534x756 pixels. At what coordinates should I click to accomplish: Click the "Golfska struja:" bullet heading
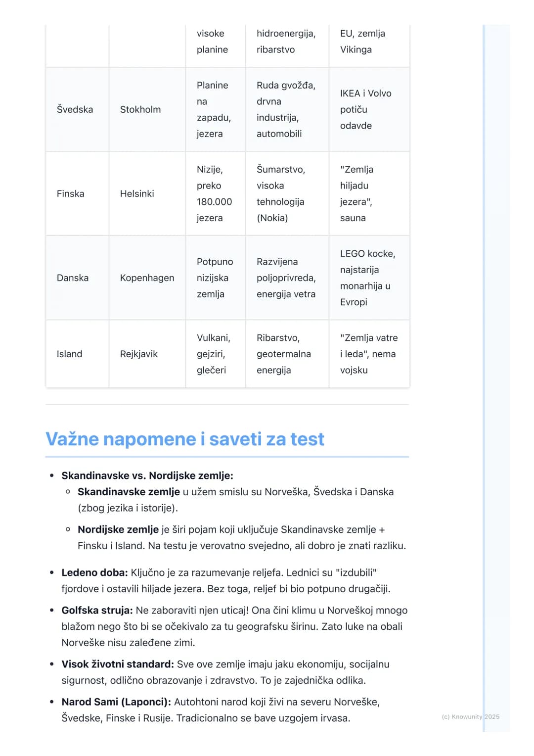click(97, 610)
